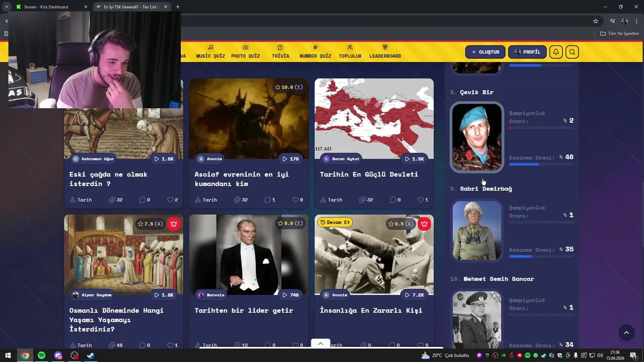Close the Kick Dashboard tab

click(x=86, y=7)
